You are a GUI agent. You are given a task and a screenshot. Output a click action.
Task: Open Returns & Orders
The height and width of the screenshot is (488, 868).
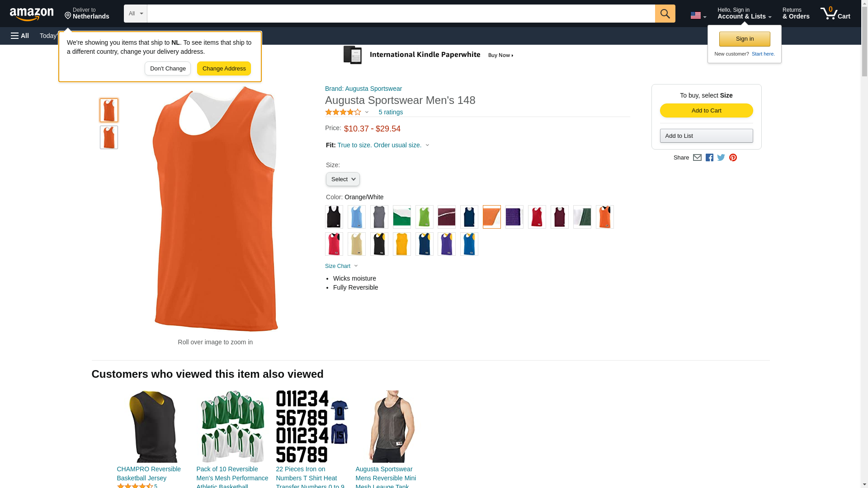(796, 14)
